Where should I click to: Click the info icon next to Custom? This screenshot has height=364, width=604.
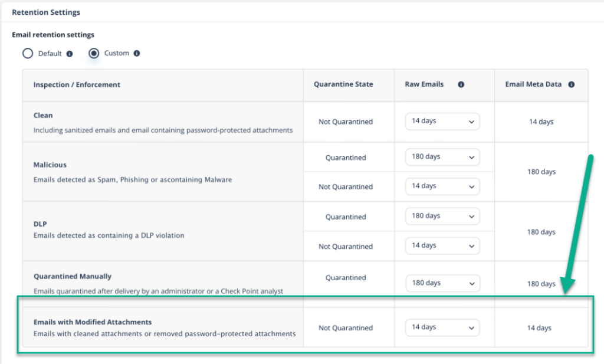(x=137, y=53)
